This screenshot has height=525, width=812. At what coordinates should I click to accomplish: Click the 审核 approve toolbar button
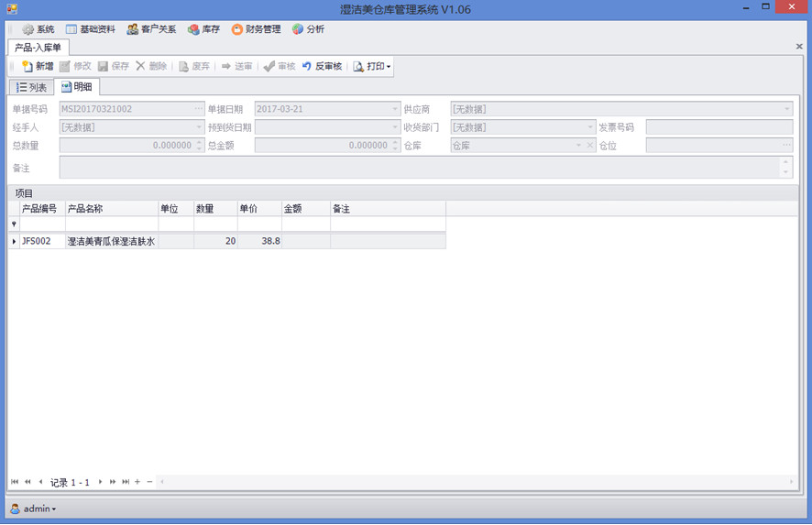280,66
